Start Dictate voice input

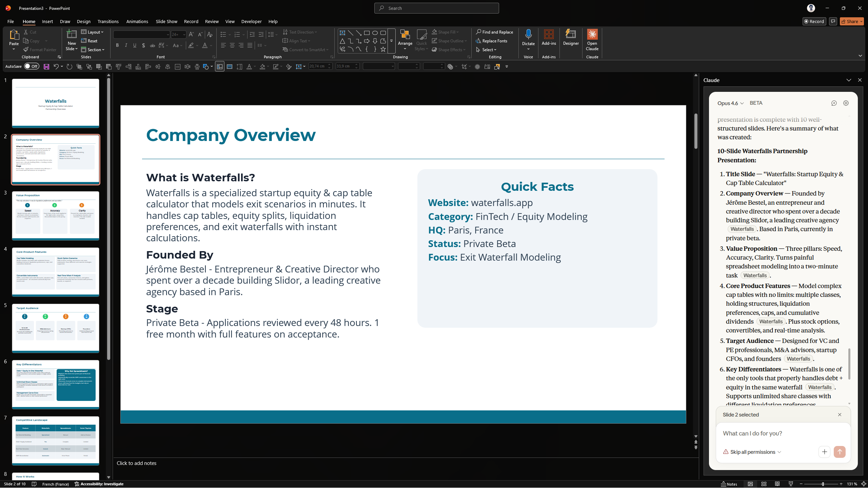click(x=528, y=35)
